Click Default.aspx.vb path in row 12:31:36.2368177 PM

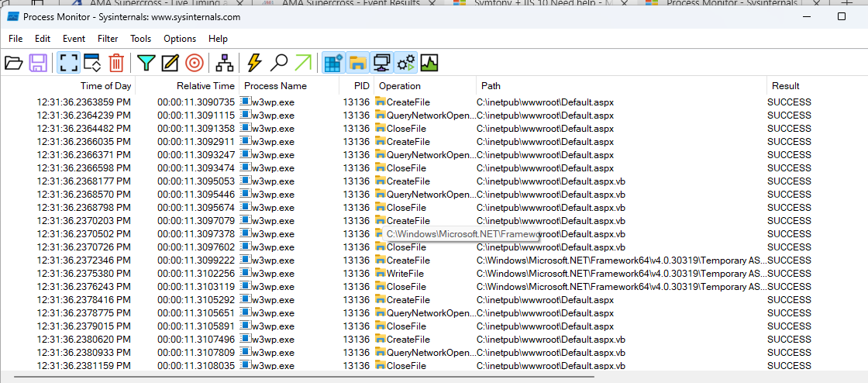551,181
